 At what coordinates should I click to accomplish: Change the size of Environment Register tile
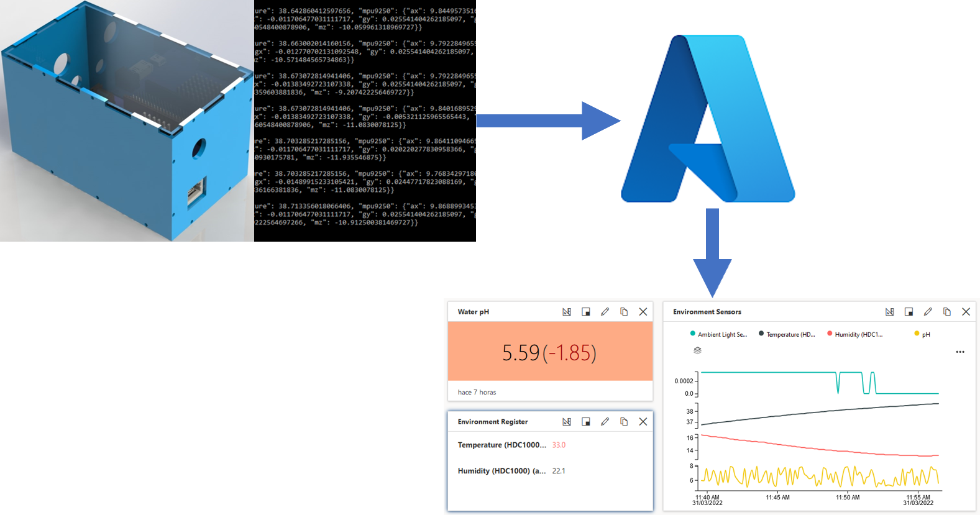tap(585, 422)
